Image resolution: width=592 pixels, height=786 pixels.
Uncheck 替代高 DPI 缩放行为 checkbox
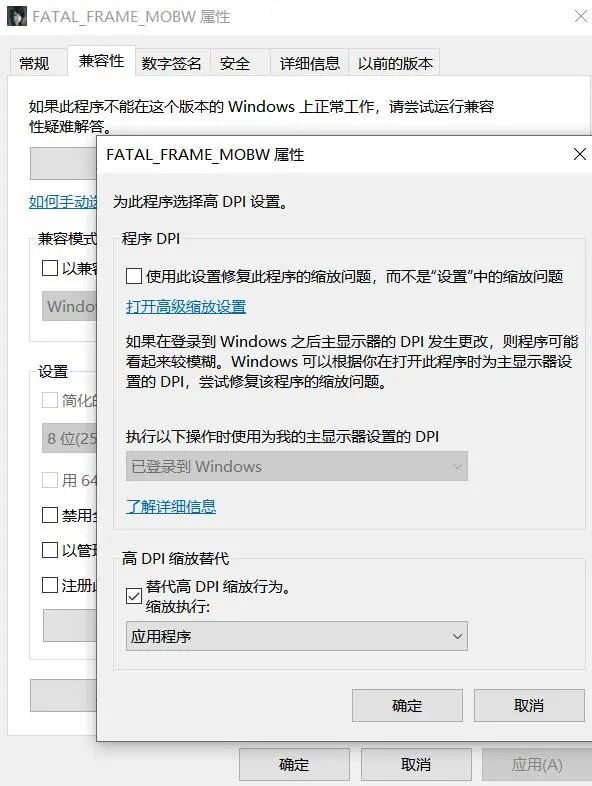pyautogui.click(x=134, y=596)
